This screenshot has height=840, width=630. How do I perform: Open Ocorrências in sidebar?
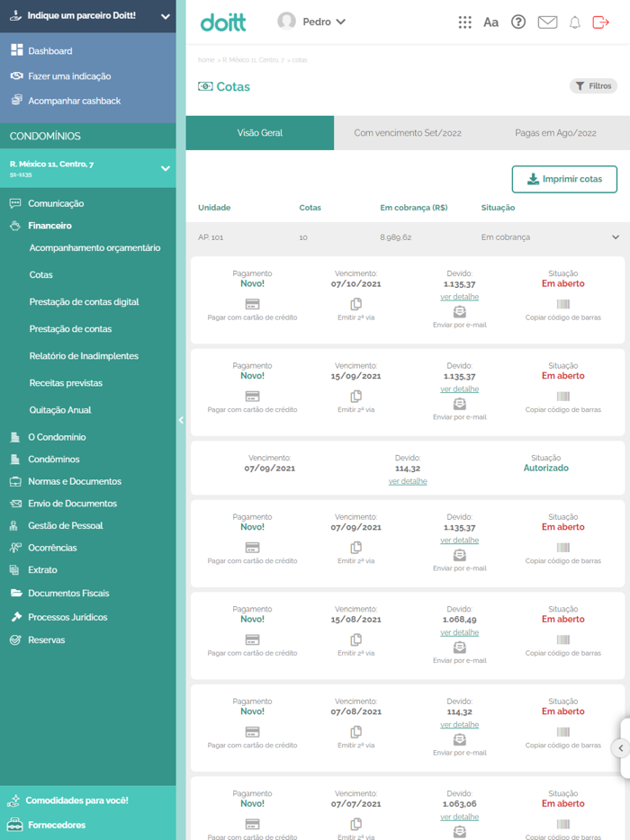[x=52, y=548]
